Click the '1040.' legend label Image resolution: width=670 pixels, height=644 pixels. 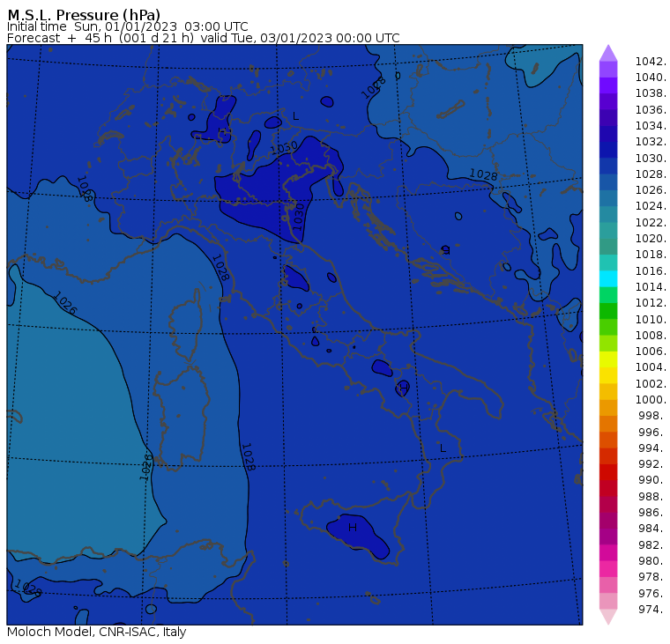[651, 78]
